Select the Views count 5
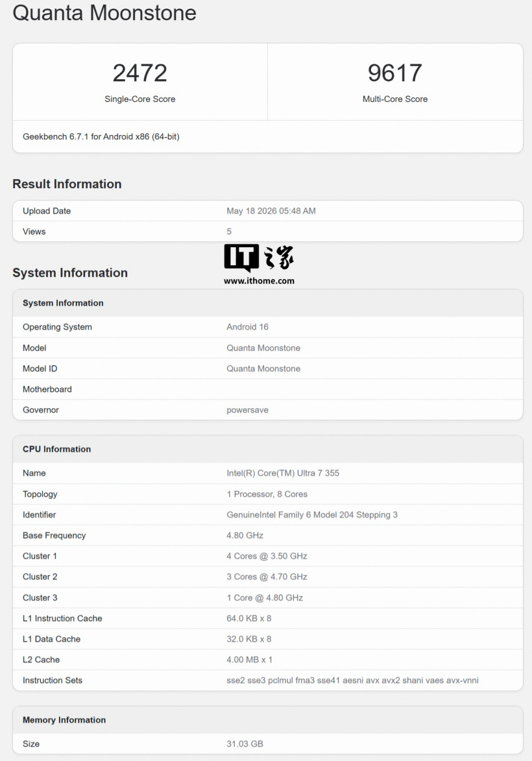The image size is (532, 761). tap(229, 232)
